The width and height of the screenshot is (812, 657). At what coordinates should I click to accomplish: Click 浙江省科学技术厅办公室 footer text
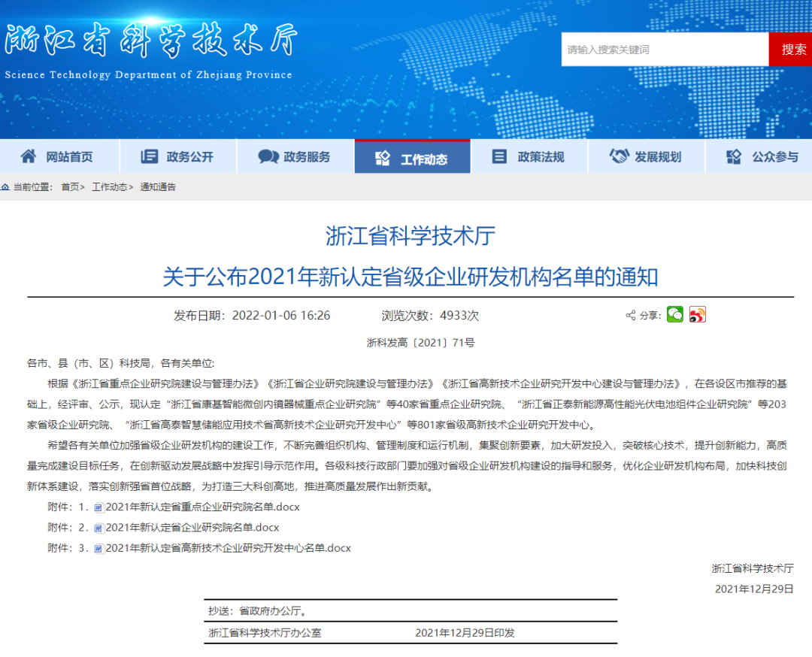coord(265,633)
